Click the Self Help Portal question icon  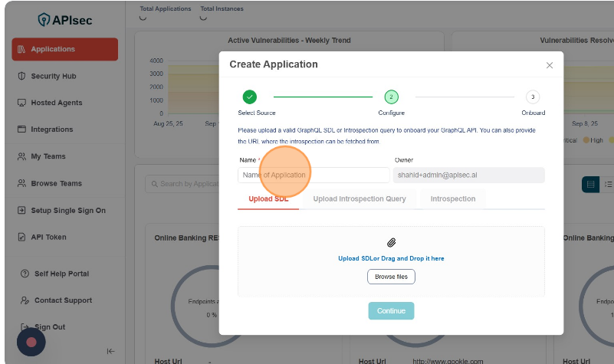(x=25, y=274)
